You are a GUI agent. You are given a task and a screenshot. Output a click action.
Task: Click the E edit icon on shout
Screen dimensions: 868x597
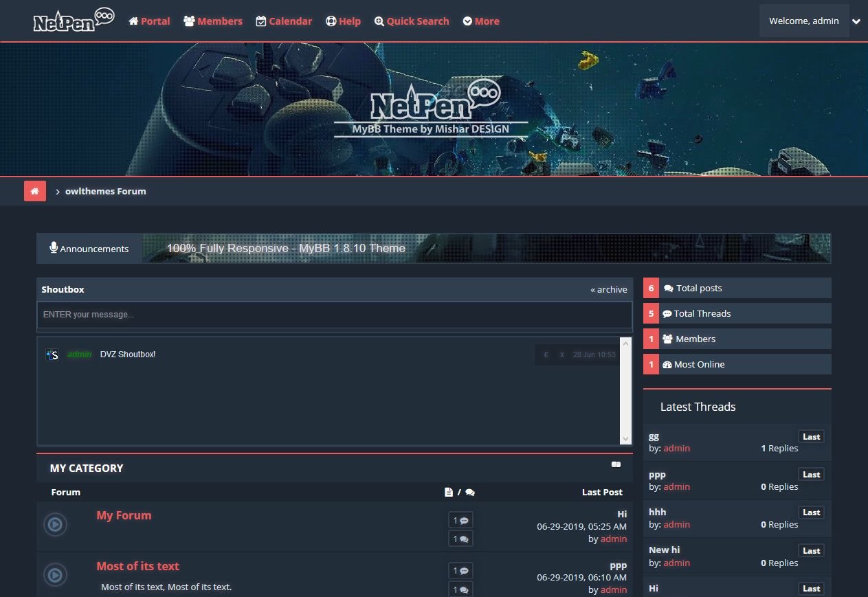(546, 355)
